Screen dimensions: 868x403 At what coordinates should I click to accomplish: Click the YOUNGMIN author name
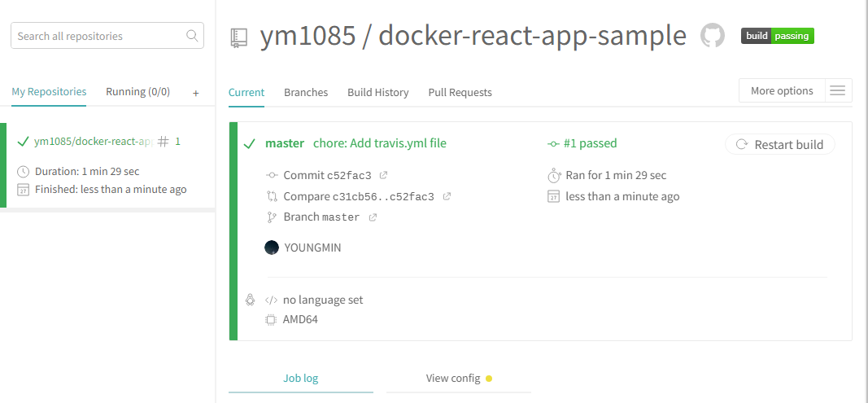click(312, 247)
